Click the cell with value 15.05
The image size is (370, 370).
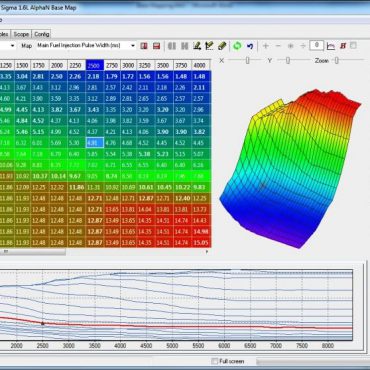click(x=201, y=243)
